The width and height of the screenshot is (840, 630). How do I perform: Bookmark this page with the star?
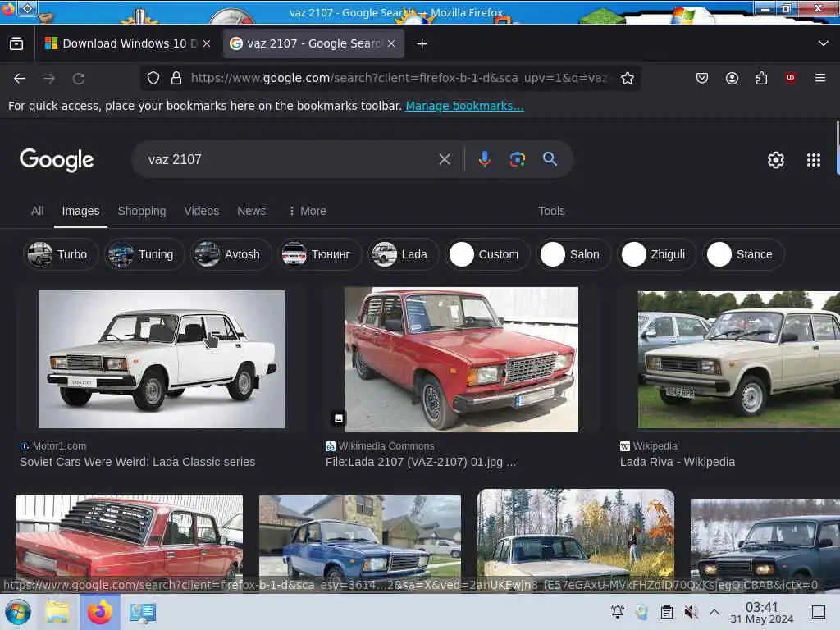(628, 78)
